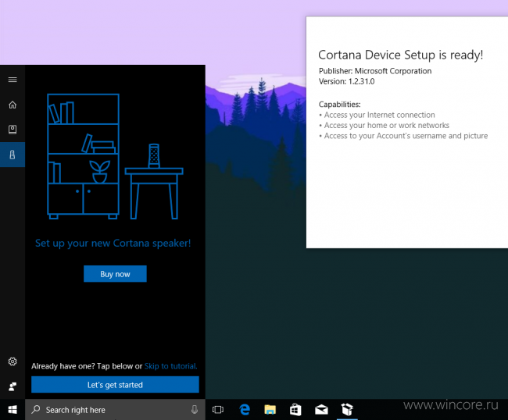
Task: Click the Buy now button
Action: click(115, 274)
